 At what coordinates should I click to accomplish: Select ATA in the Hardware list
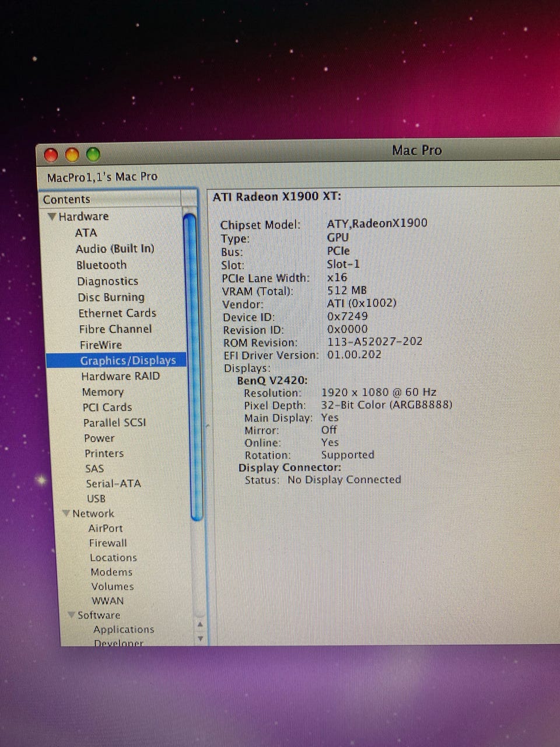point(86,232)
